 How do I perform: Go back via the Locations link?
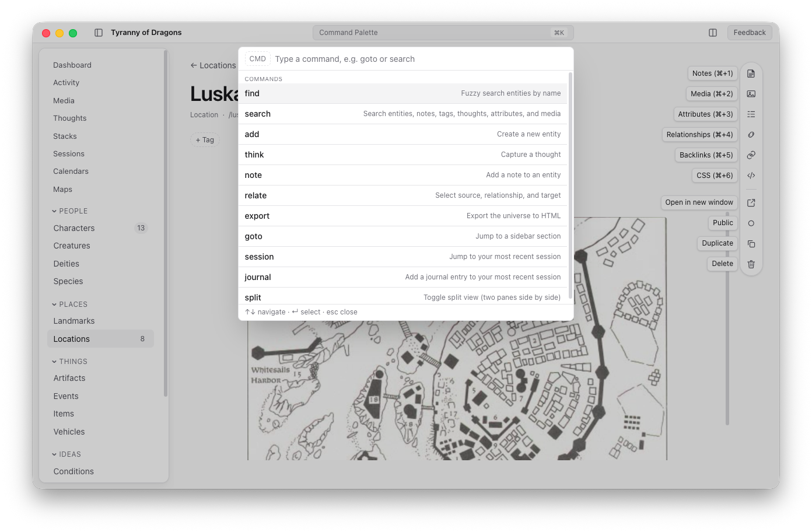click(x=213, y=65)
